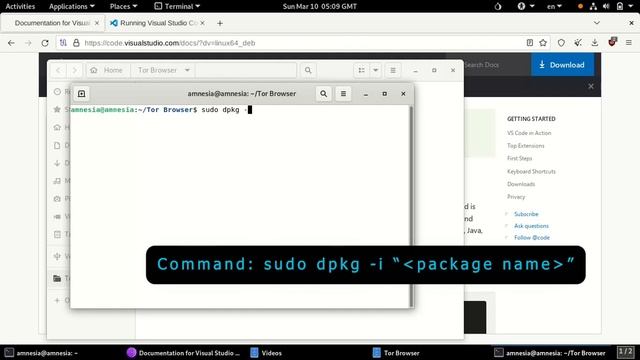640x360 pixels.
Task: Click the 'Ask questions' link
Action: [x=531, y=226]
